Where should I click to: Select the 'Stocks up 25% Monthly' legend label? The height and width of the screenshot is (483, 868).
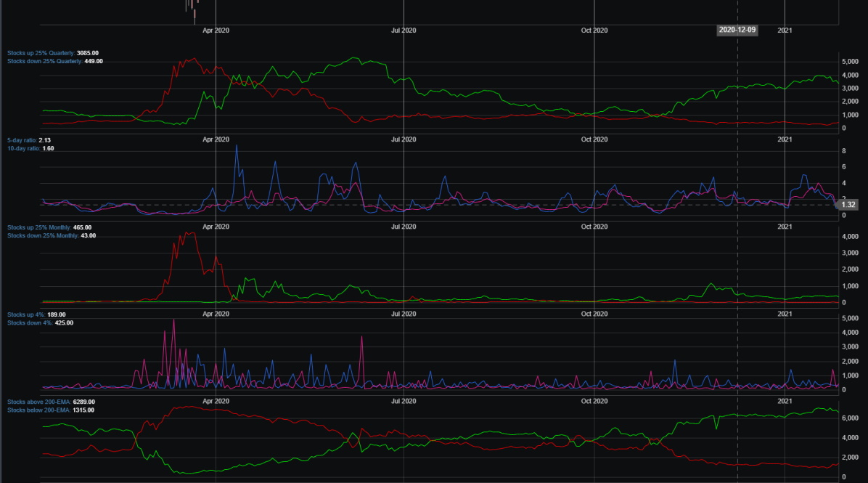pyautogui.click(x=39, y=227)
